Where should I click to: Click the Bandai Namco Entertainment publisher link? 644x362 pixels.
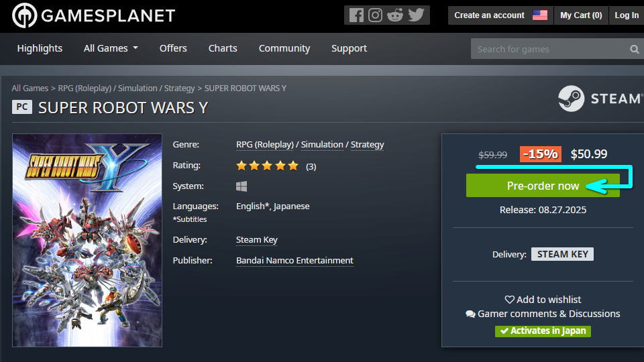point(294,260)
